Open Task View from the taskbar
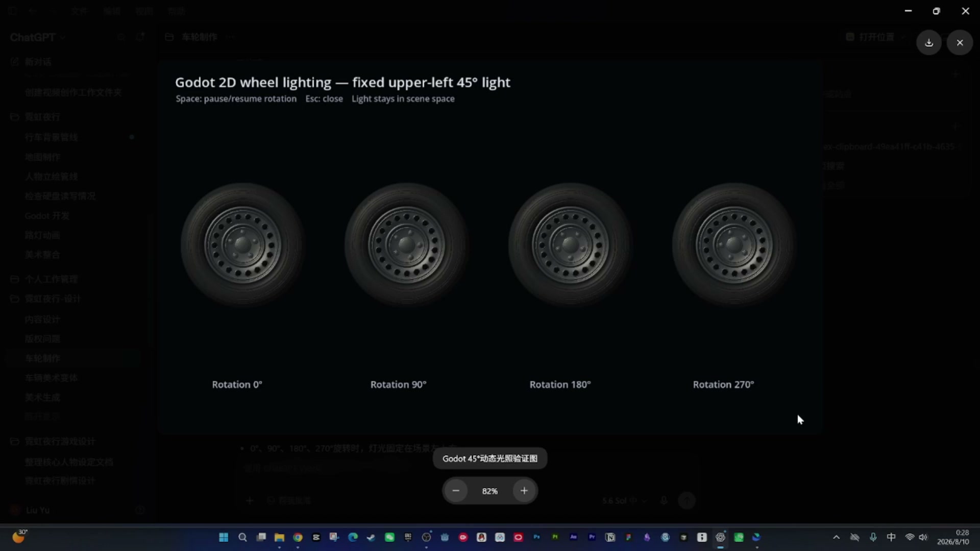 tap(261, 537)
